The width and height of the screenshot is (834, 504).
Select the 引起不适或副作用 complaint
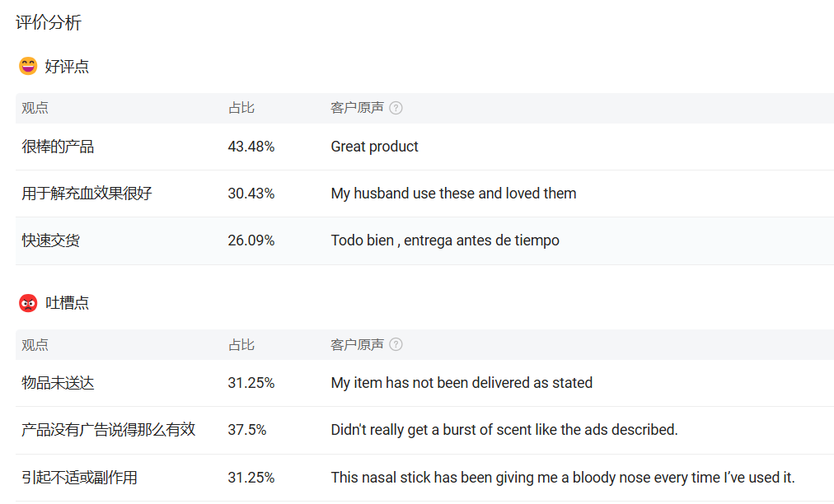click(79, 478)
